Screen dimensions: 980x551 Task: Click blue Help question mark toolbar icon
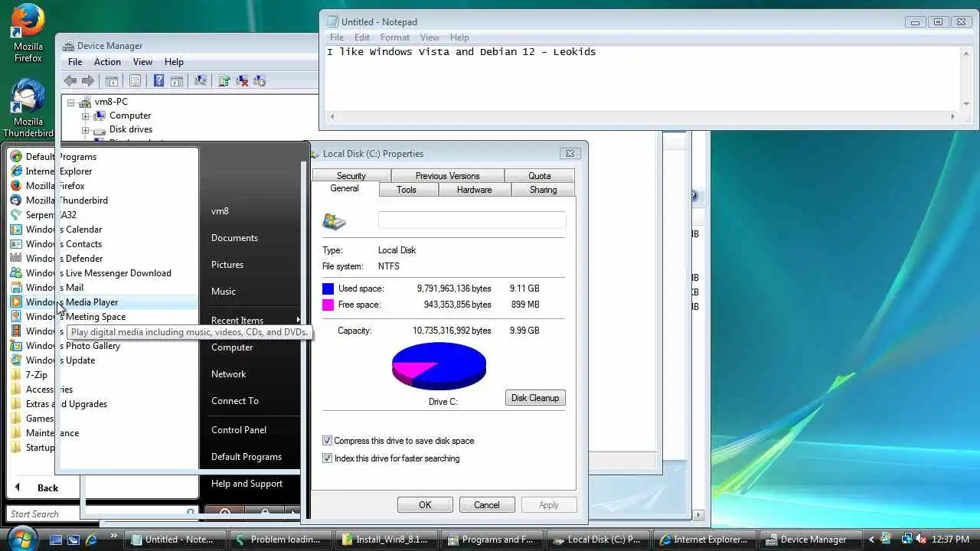(x=158, y=80)
